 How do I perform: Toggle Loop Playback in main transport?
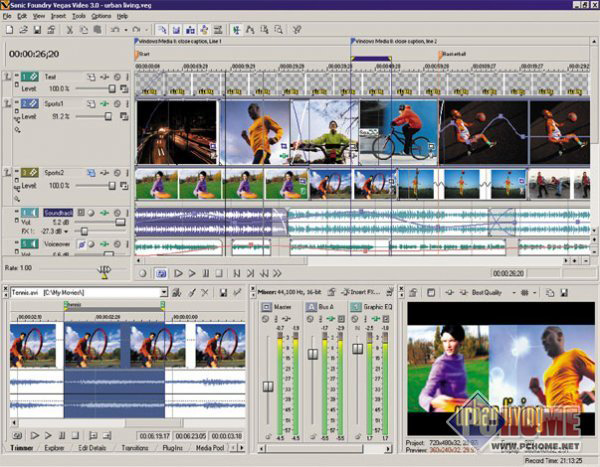coord(161,273)
